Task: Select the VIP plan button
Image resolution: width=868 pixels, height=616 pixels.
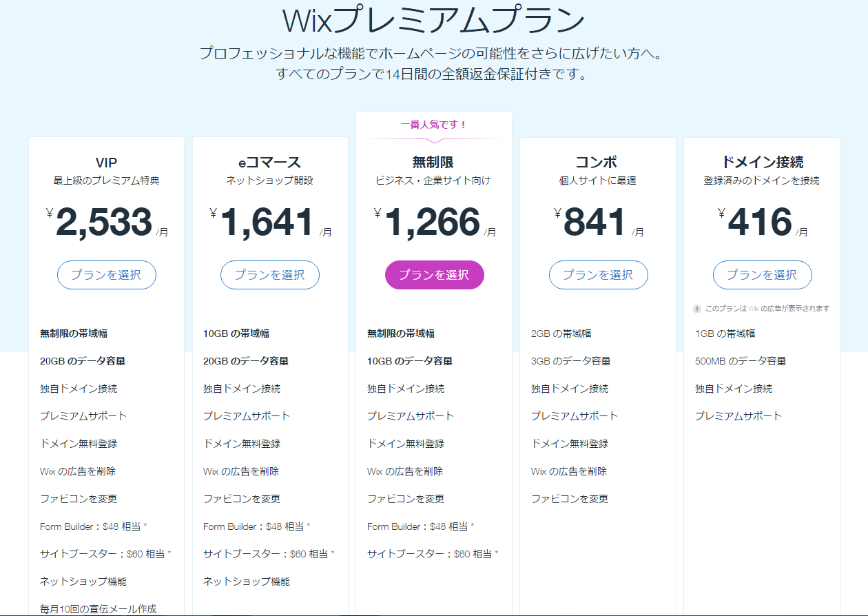Action: click(x=107, y=275)
